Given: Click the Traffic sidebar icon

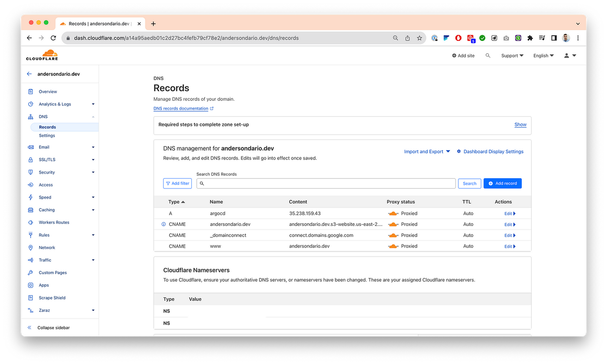Looking at the screenshot, I should click(31, 260).
